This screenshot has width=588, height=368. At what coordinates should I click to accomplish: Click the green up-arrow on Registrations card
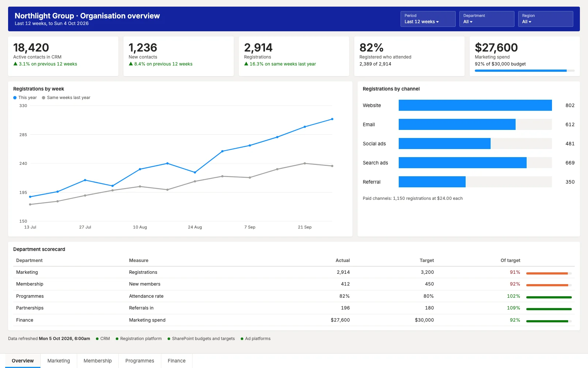(246, 64)
